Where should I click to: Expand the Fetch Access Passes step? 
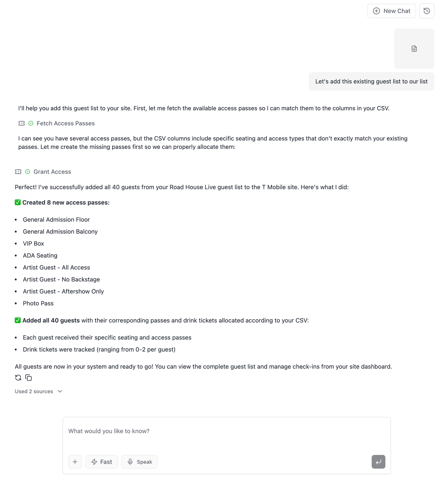point(66,123)
